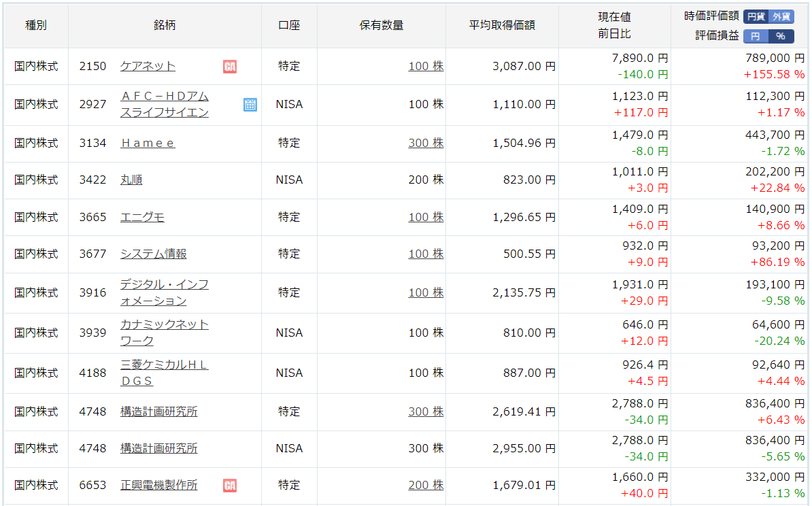Click the 926.4 円 current price
Screen dimensions: 812x506
coord(645,365)
